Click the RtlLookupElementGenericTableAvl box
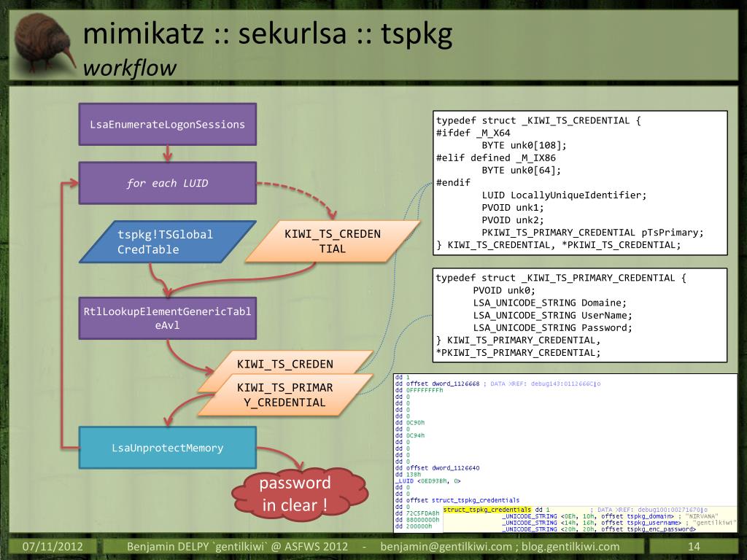 tap(168, 318)
